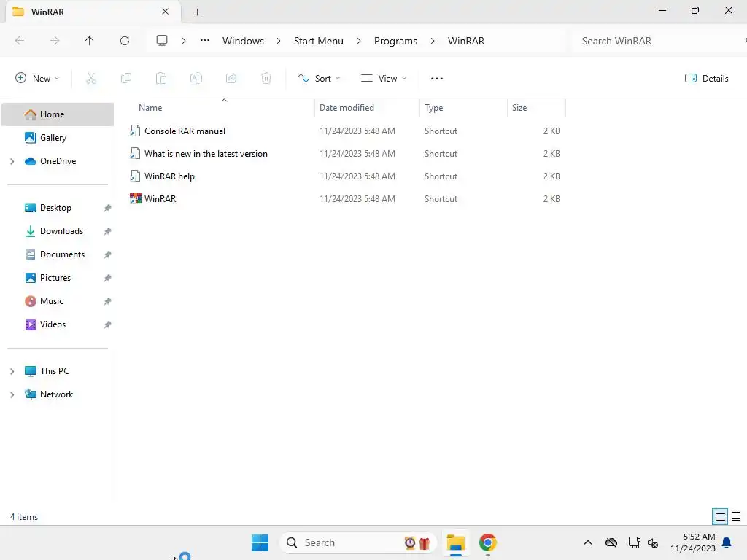Image resolution: width=747 pixels, height=560 pixels.
Task: Open Videos quick access folder
Action: 53,324
